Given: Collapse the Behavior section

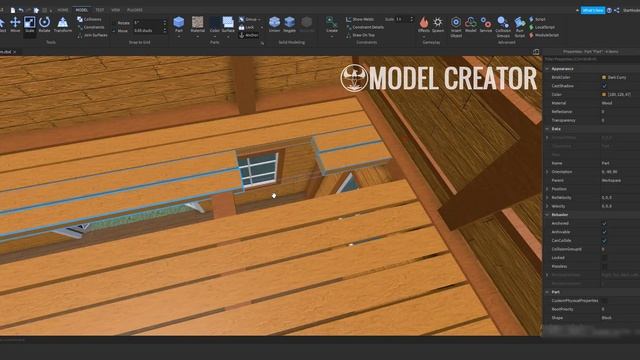Looking at the screenshot, I should tap(547, 214).
